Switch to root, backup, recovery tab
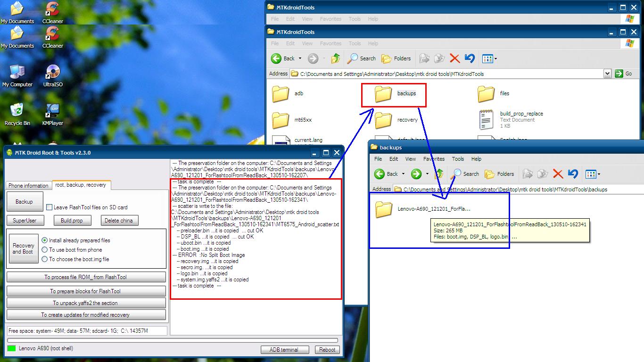The width and height of the screenshot is (644, 362). tap(81, 185)
